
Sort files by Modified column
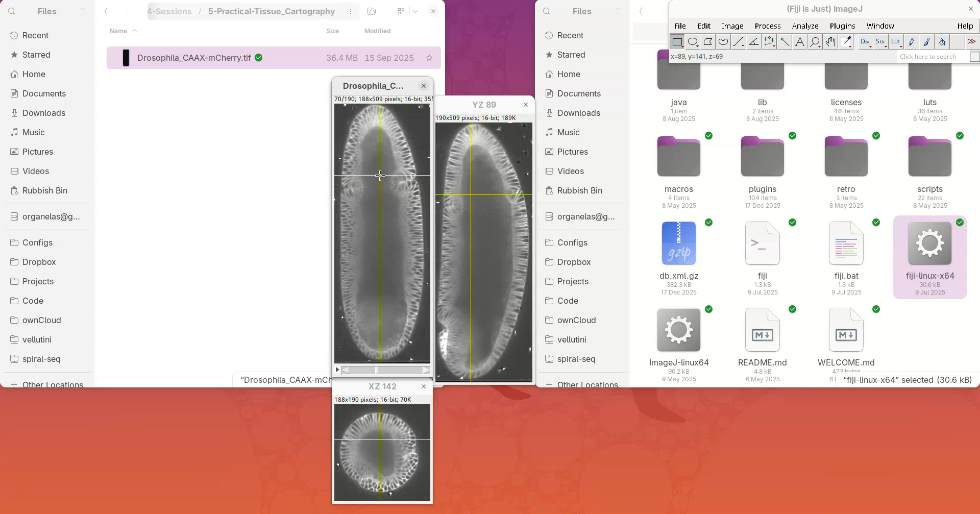click(x=377, y=31)
